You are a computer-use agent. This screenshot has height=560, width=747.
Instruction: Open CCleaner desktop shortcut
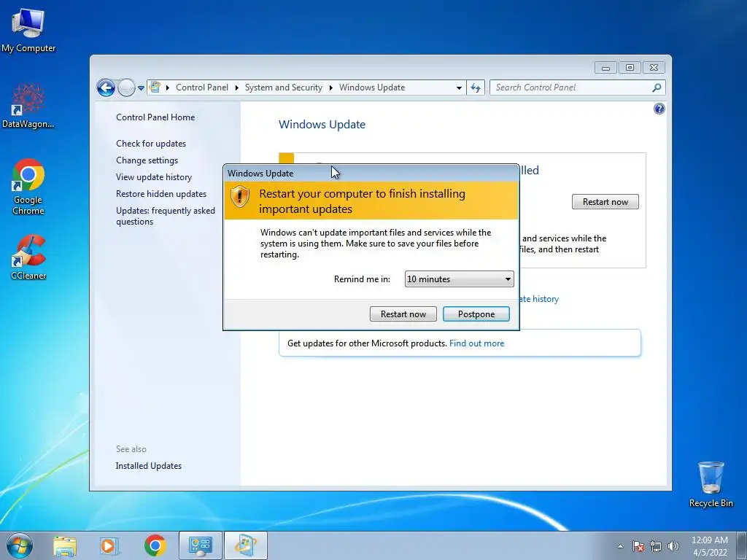click(x=28, y=257)
